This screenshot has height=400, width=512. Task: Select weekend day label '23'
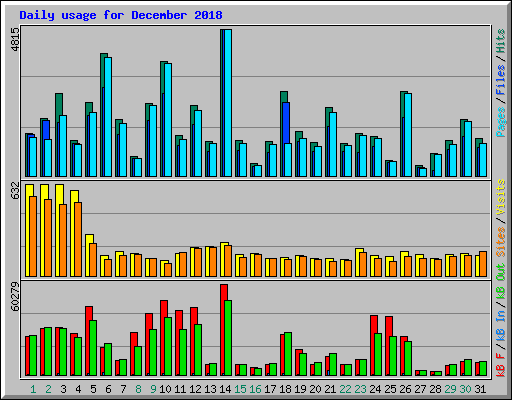pyautogui.click(x=360, y=389)
